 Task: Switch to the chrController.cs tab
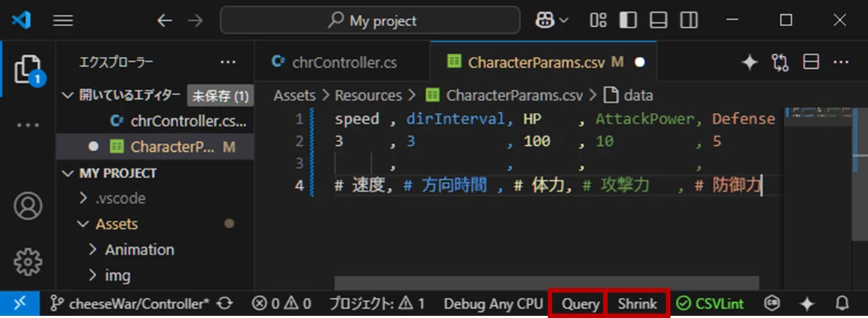click(342, 62)
